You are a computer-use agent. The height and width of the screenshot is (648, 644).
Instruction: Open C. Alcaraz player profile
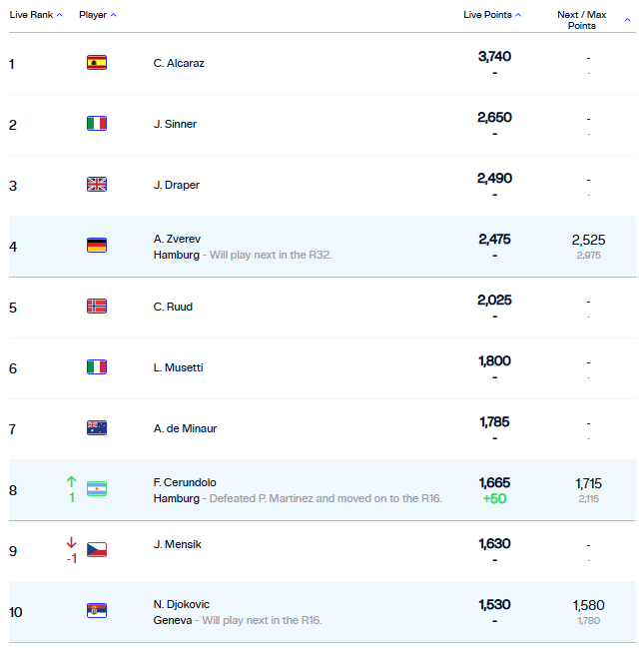click(179, 63)
